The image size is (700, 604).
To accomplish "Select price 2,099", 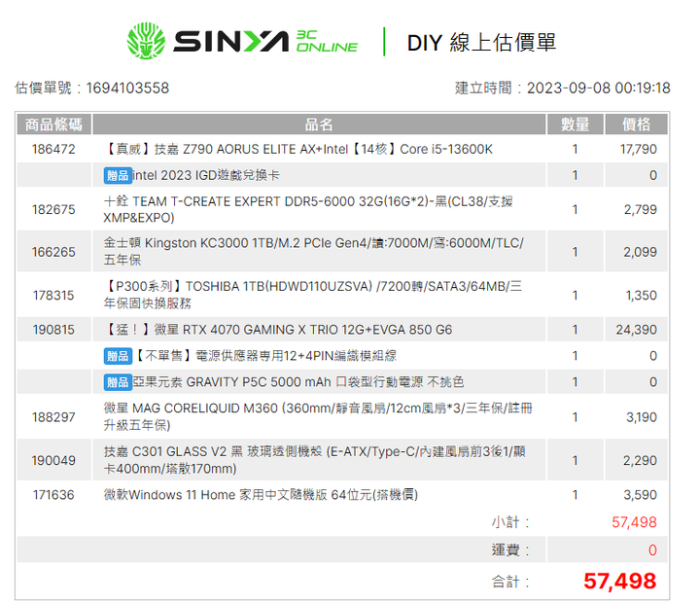I will tap(640, 252).
